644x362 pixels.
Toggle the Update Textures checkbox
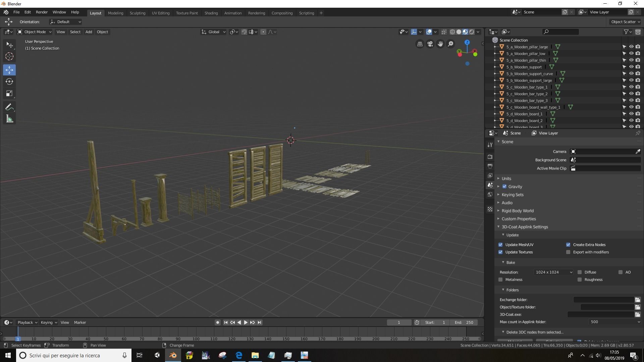click(500, 252)
